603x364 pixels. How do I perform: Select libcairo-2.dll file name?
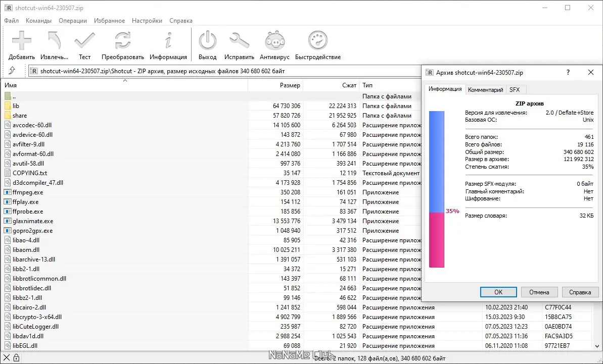[29, 307]
